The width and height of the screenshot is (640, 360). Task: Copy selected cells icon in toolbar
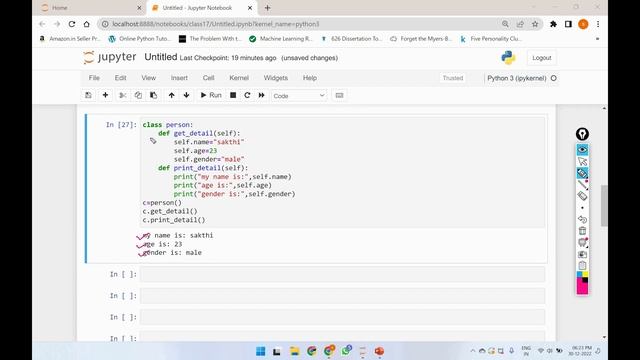point(138,95)
